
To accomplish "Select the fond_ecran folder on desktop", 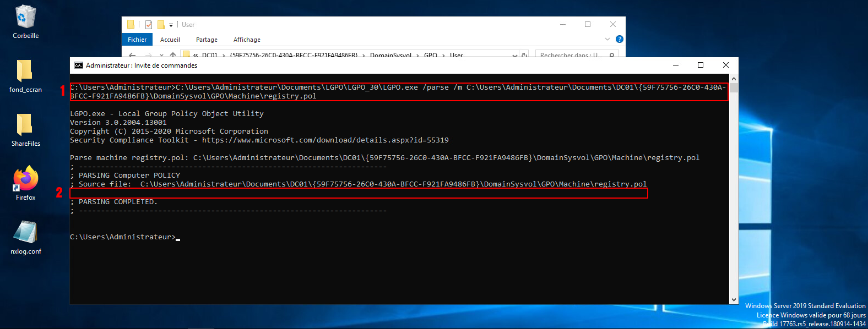I will pyautogui.click(x=25, y=72).
